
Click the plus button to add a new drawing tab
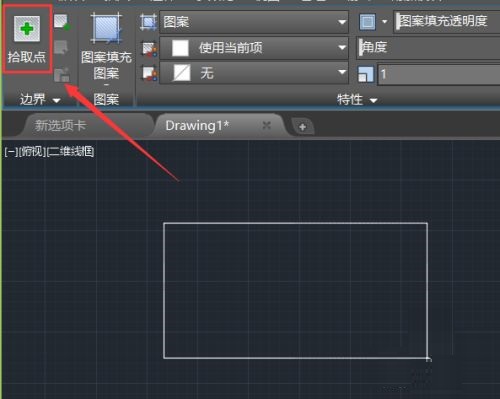pos(302,127)
